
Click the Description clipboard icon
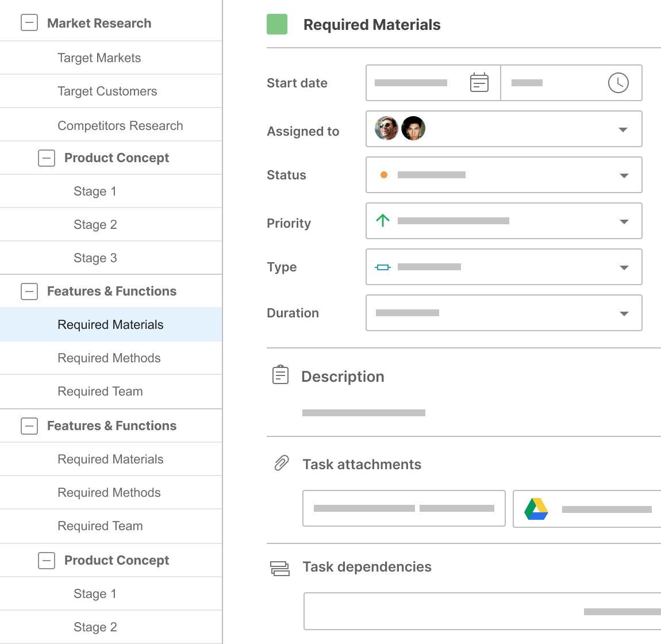pos(280,375)
